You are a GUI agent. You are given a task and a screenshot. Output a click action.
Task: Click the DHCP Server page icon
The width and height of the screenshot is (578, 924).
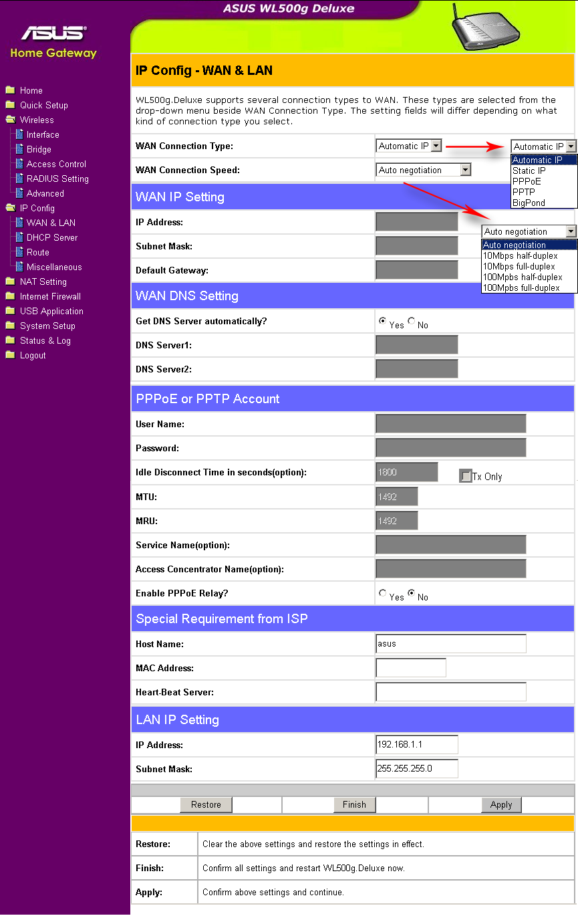click(x=19, y=237)
